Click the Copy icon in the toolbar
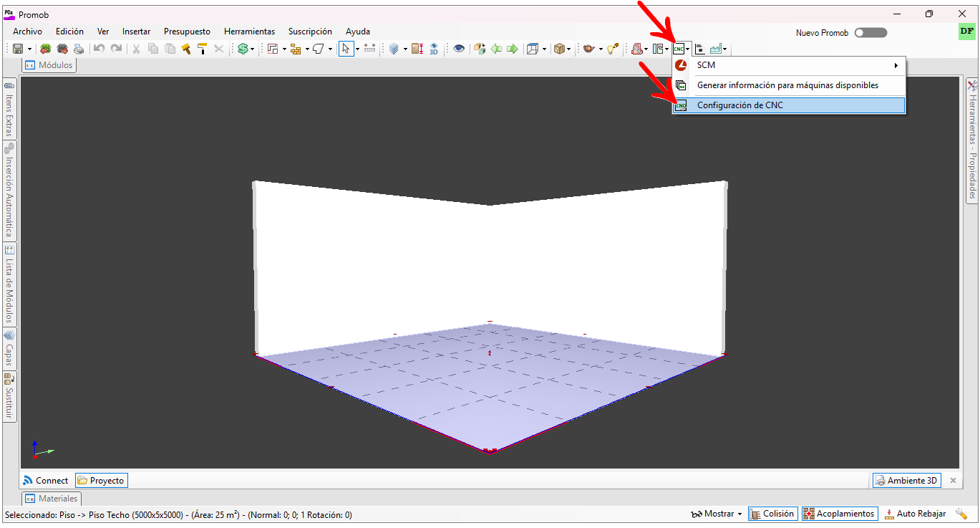The height and width of the screenshot is (528, 980). 153,49
